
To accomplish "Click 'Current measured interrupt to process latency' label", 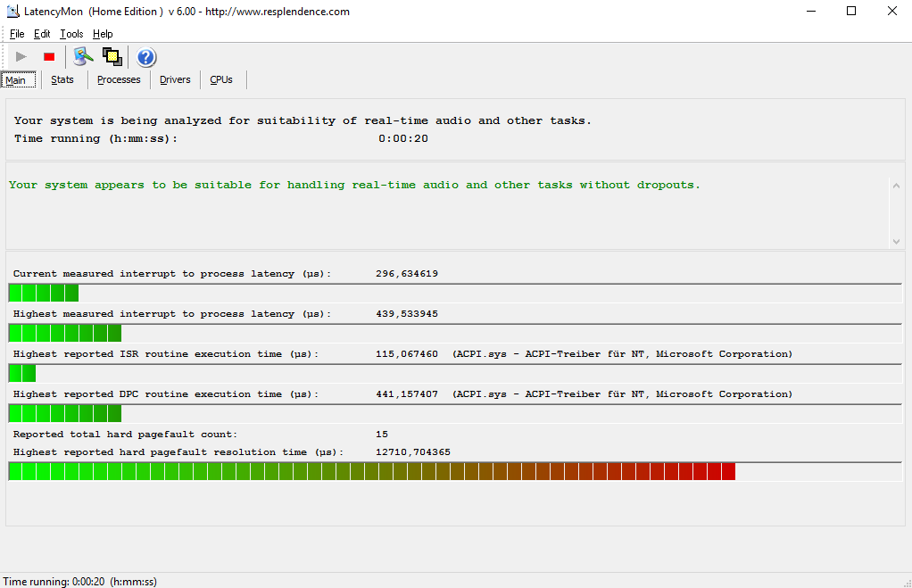I will click(x=172, y=273).
